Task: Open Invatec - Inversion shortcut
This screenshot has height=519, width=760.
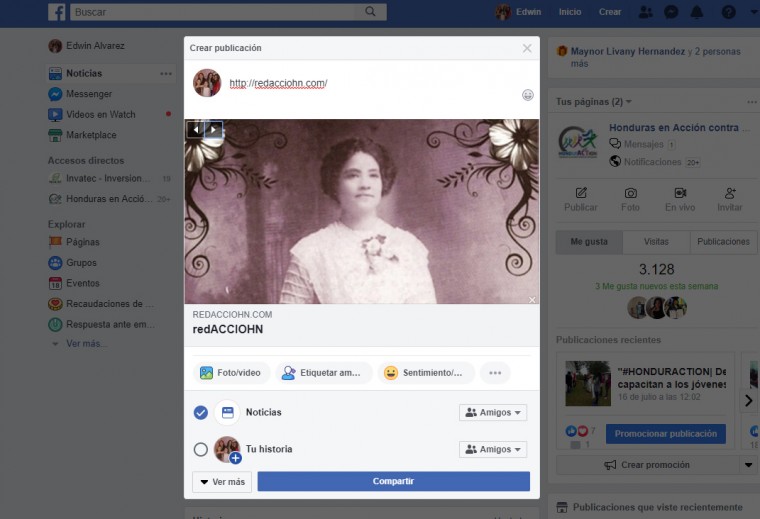Action: tap(100, 178)
